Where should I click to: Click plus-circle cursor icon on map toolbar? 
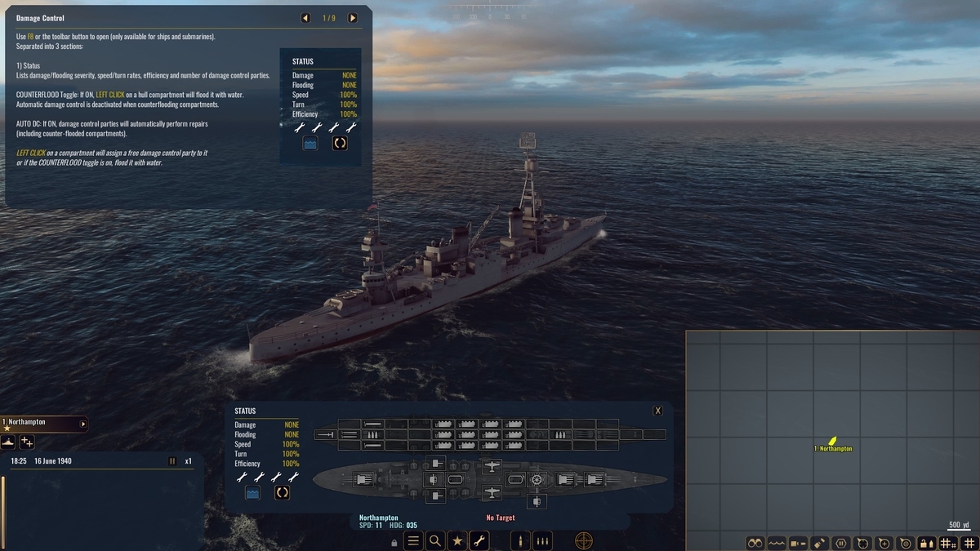pos(884,543)
